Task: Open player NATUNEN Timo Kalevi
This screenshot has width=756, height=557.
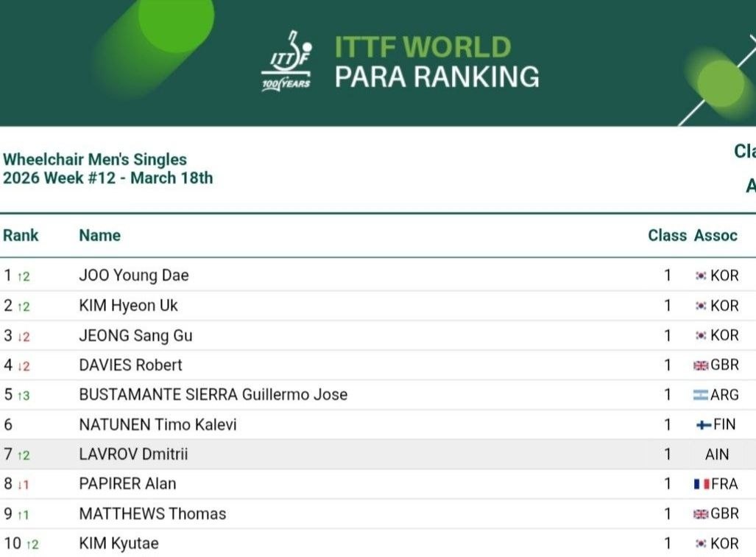Action: tap(158, 425)
